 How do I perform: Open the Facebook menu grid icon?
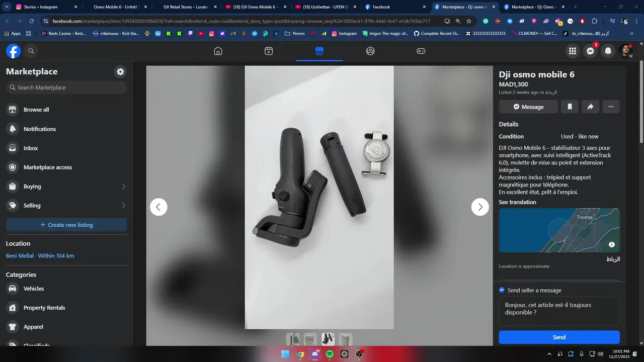[x=572, y=51]
